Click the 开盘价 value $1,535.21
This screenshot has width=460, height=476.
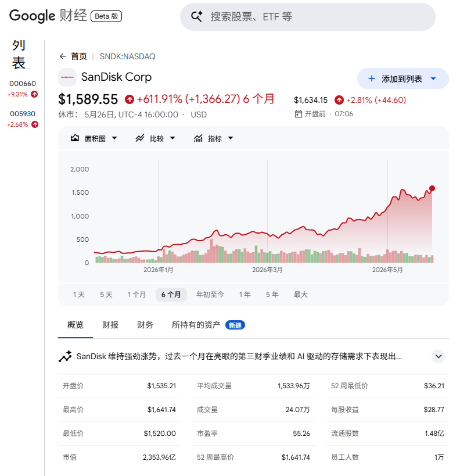tap(161, 386)
